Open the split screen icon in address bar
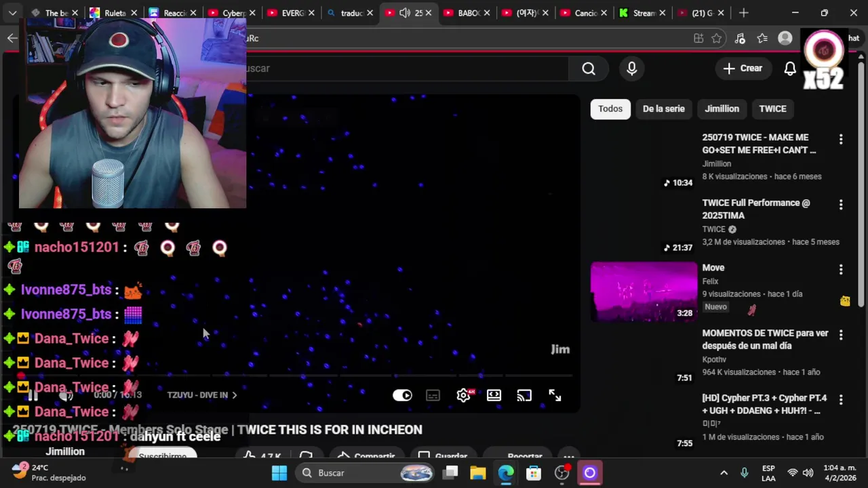 coord(698,39)
